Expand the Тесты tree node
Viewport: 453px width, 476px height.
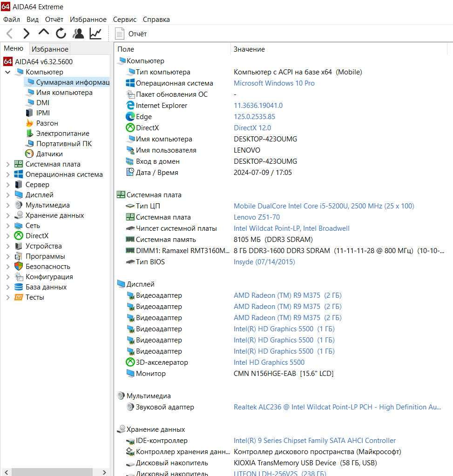click(8, 297)
